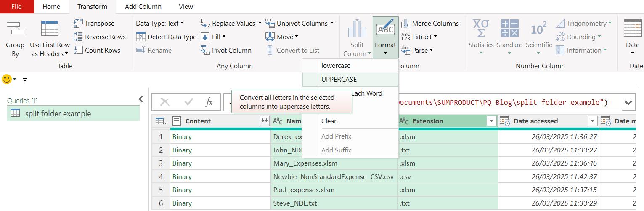The width and height of the screenshot is (644, 211).
Task: Click the Mary_Expenses.xlsm cell
Action: click(x=334, y=163)
